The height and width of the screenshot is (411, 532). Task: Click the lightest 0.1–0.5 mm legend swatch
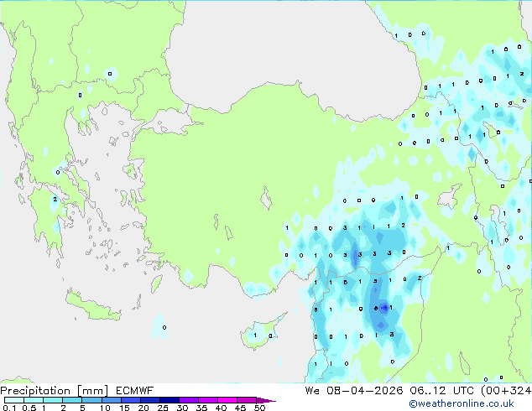pos(14,400)
